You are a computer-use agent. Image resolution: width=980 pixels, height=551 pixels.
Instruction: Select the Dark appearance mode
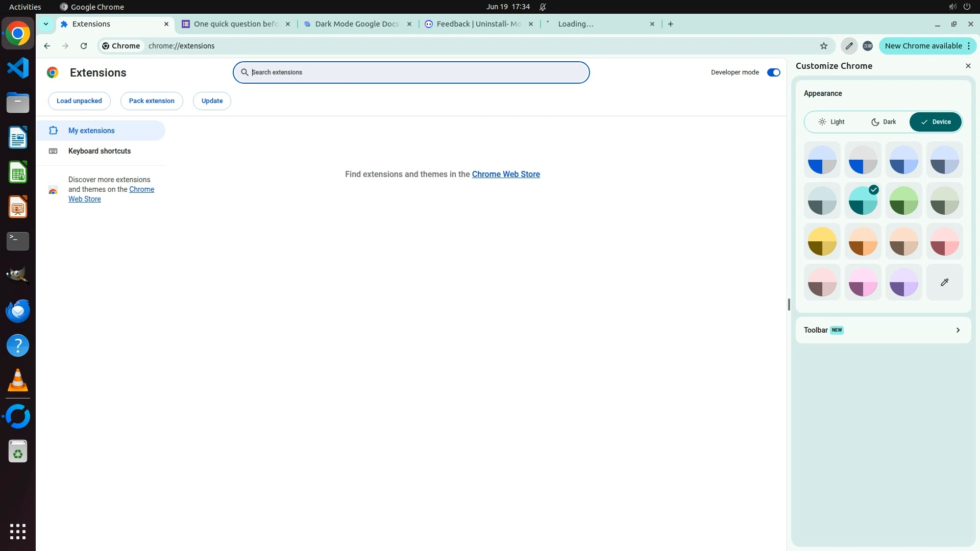(884, 122)
